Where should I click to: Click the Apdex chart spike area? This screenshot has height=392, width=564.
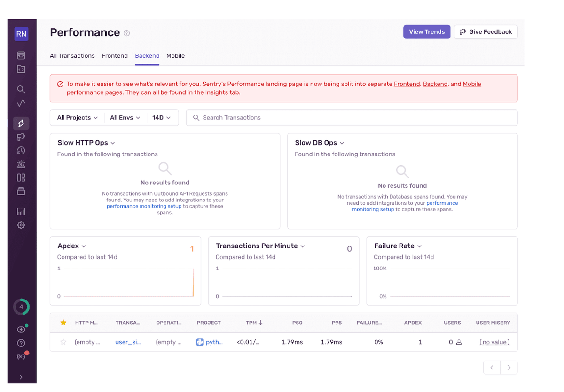click(193, 283)
